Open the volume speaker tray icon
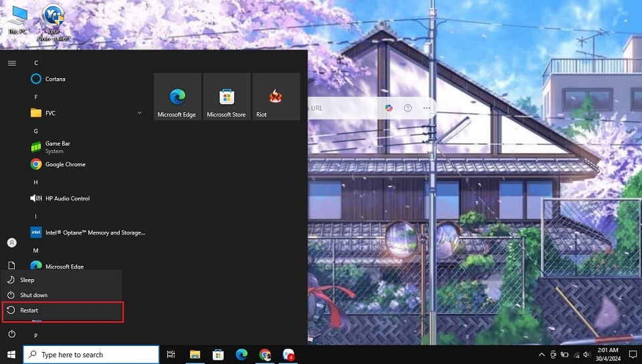The width and height of the screenshot is (642, 364). coord(587,355)
